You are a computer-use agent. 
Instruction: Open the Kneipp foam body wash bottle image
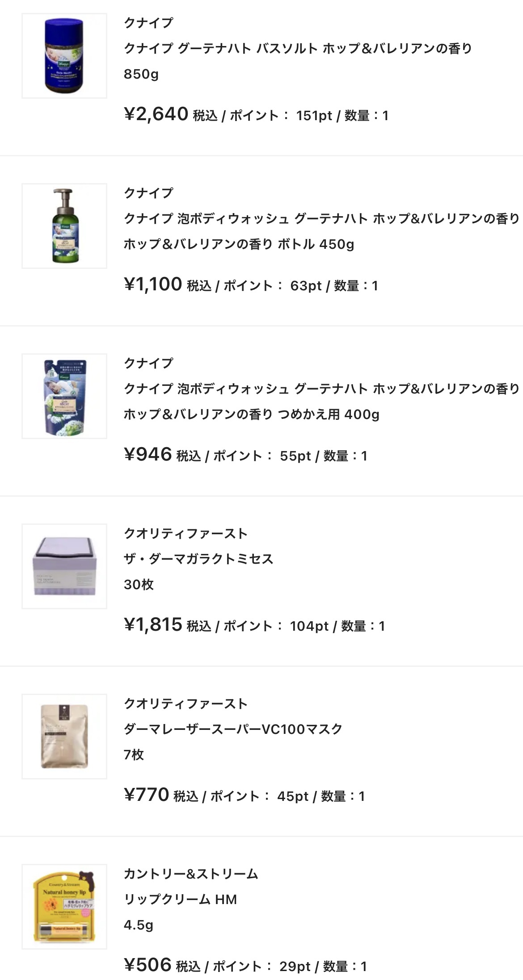tap(64, 226)
